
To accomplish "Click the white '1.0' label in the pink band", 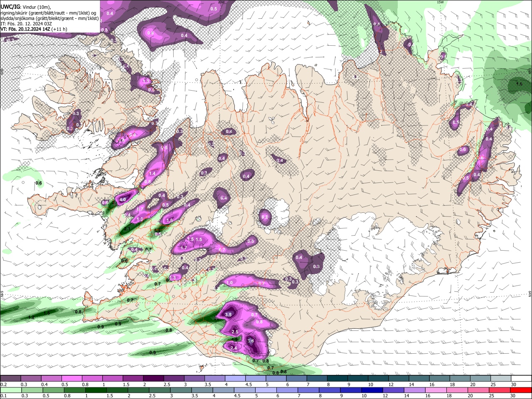I will tap(230, 283).
